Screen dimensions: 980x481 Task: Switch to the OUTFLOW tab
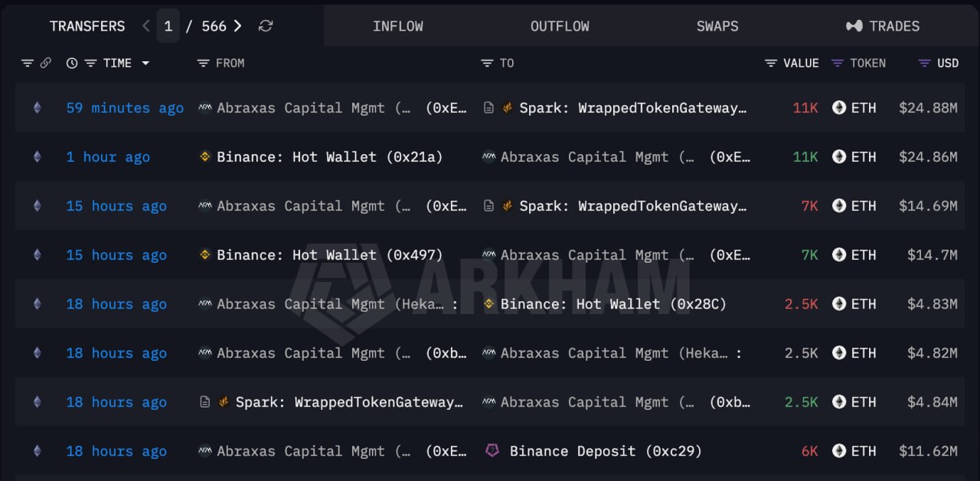[x=560, y=26]
